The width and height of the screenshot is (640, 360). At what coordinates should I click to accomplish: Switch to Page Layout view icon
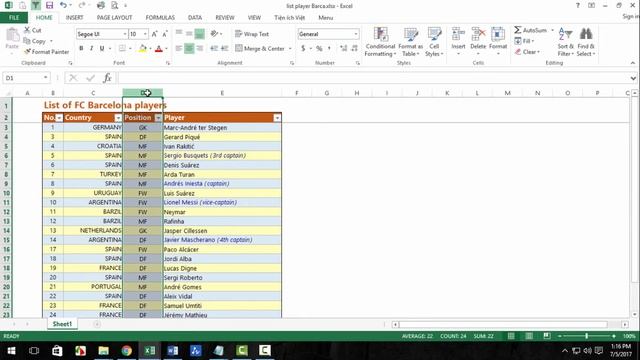pos(529,336)
